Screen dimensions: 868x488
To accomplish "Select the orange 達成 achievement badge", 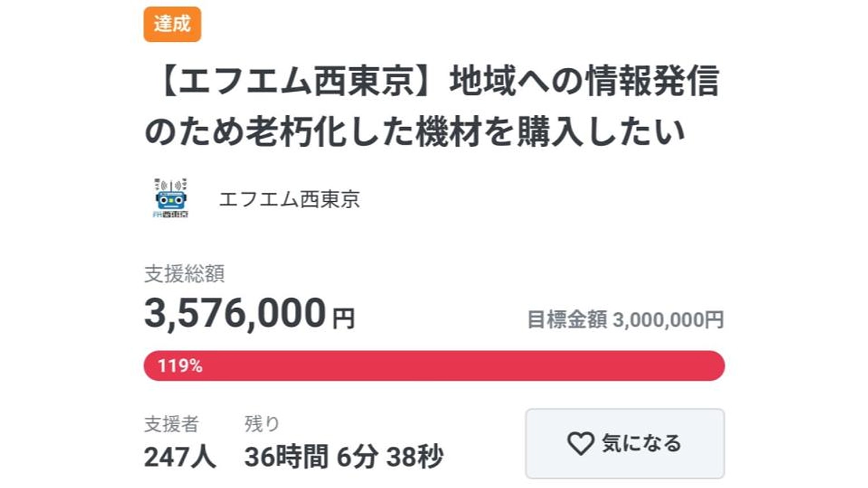I will 171,24.
